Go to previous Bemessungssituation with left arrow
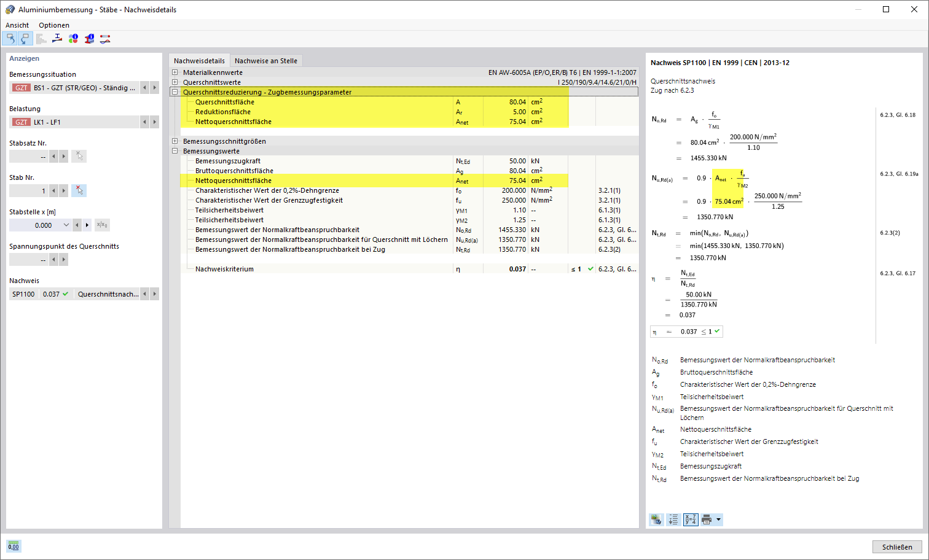Screen dimensions: 929x560 pos(145,88)
